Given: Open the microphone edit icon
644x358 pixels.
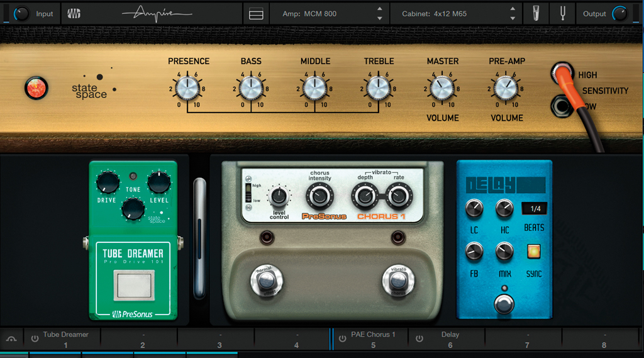Looking at the screenshot, I should click(x=536, y=14).
